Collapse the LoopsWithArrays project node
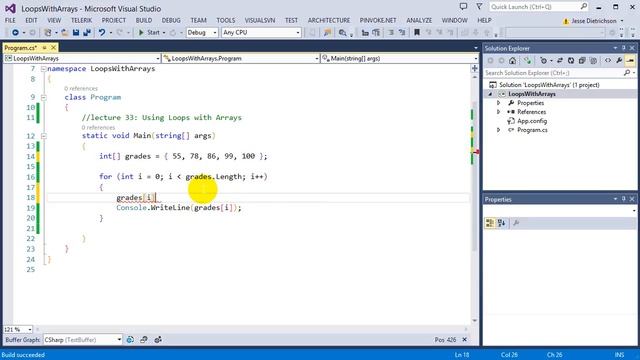640x360 pixels. pyautogui.click(x=490, y=94)
